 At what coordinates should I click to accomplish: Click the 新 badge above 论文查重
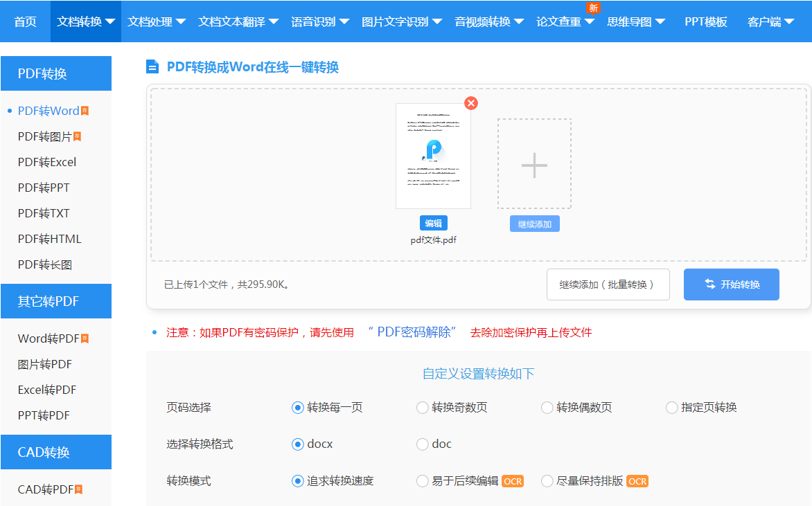tap(593, 8)
